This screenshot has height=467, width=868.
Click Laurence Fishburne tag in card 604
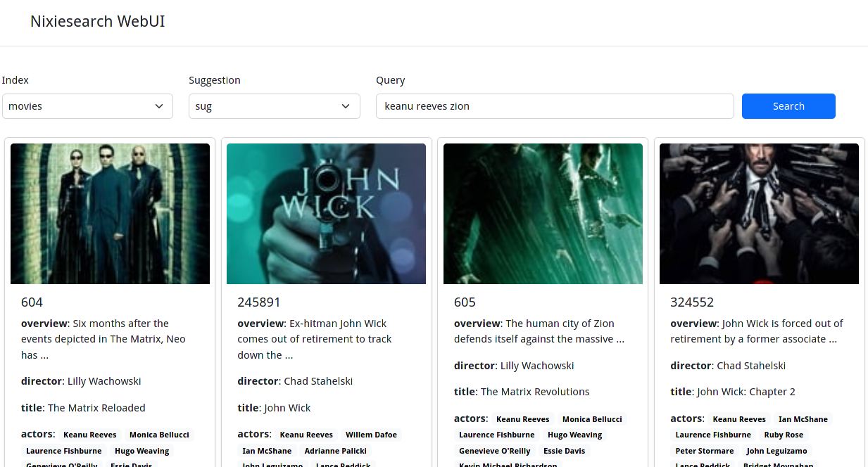pyautogui.click(x=64, y=451)
